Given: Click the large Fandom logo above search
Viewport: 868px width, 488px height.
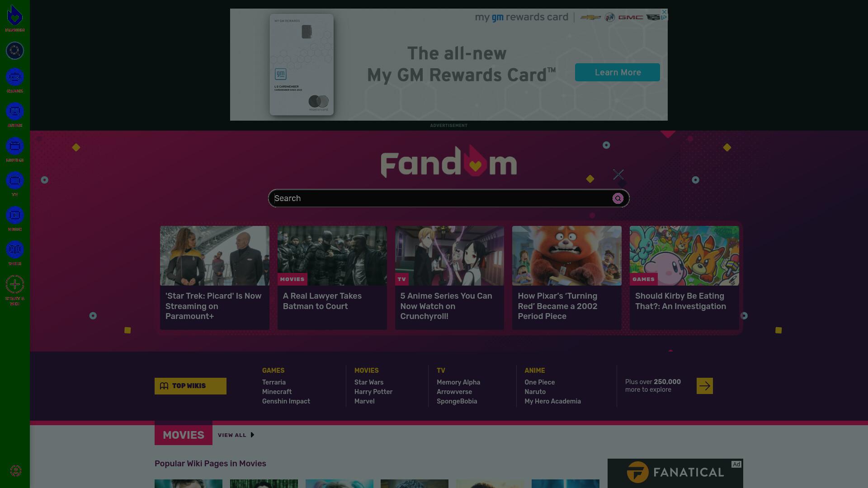Looking at the screenshot, I should [x=449, y=161].
